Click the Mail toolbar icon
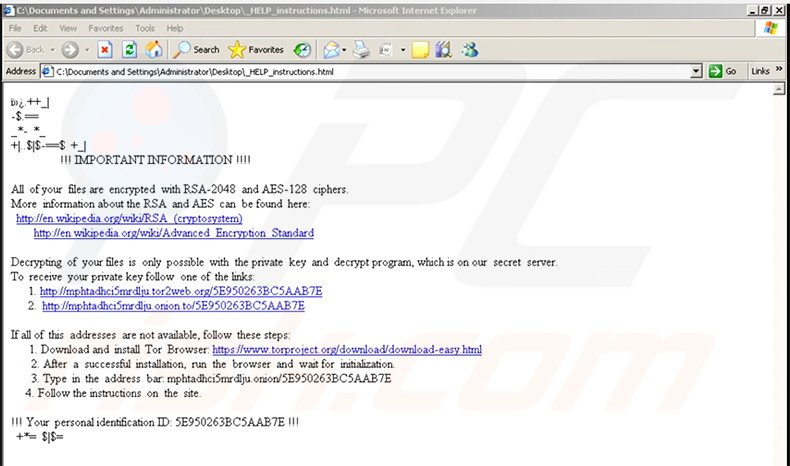The width and height of the screenshot is (790, 466). [332, 49]
